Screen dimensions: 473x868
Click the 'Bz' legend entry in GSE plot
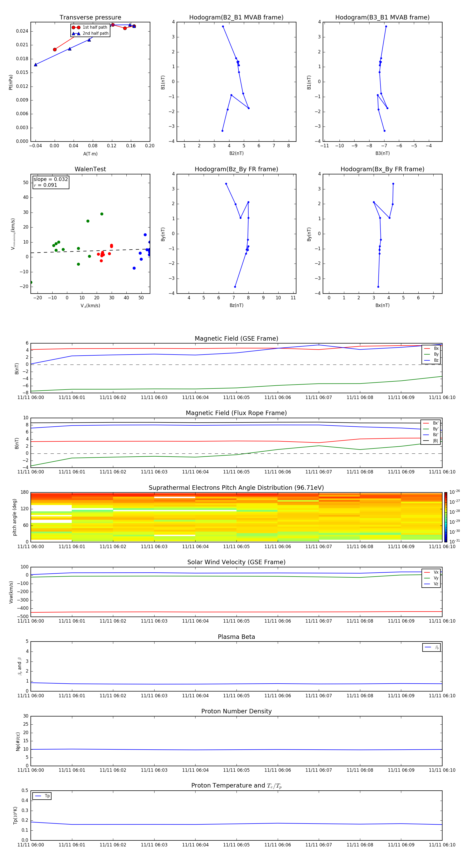(x=431, y=360)
